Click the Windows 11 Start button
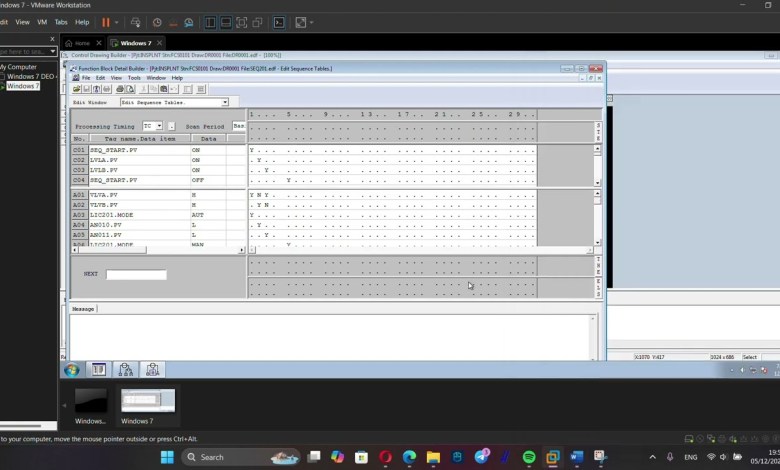The width and height of the screenshot is (780, 470). coord(168,457)
